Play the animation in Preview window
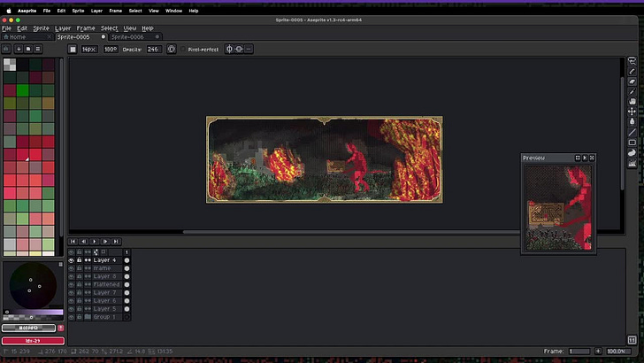 (585, 158)
